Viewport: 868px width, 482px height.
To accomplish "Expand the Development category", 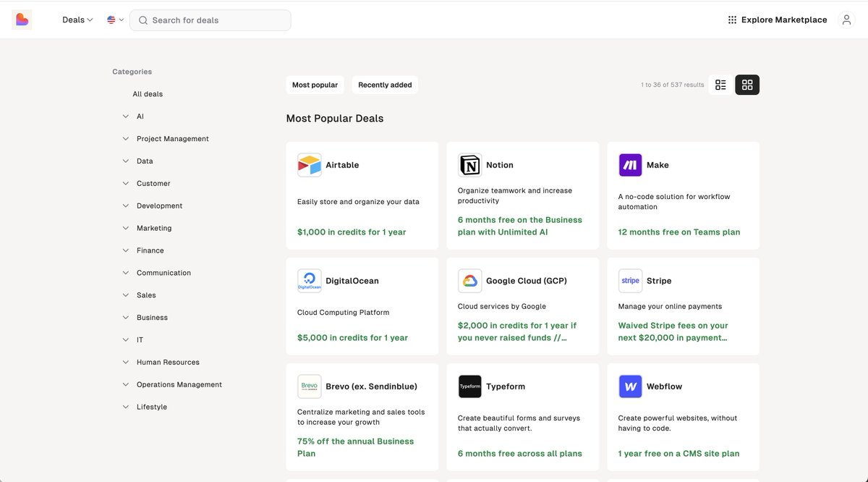I will point(126,206).
